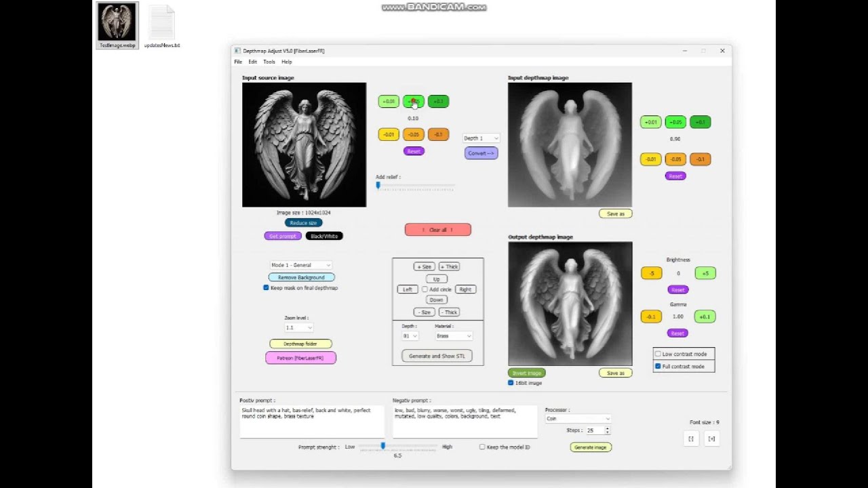The image size is (868, 488).
Task: Increase font size with the [+] button
Action: coord(711,439)
